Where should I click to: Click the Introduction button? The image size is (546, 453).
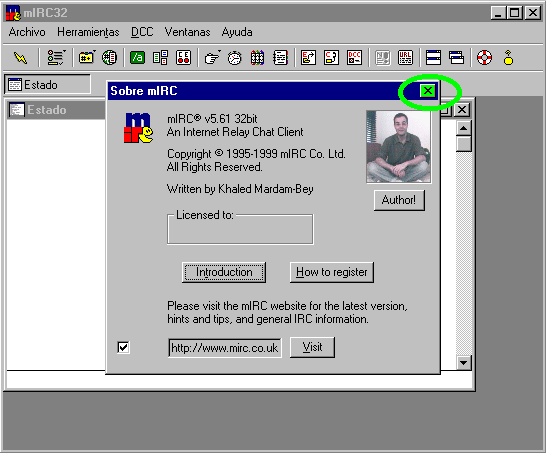point(224,272)
